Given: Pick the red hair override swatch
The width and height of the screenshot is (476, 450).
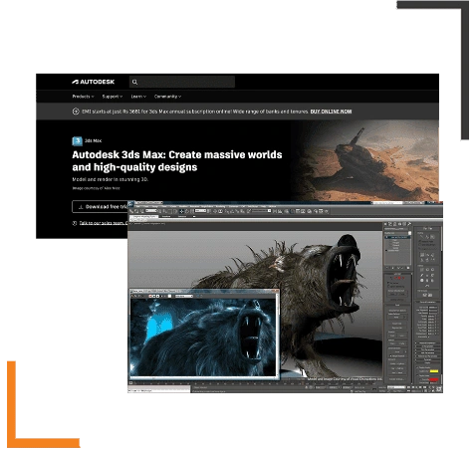Looking at the screenshot, I should pyautogui.click(x=434, y=379).
